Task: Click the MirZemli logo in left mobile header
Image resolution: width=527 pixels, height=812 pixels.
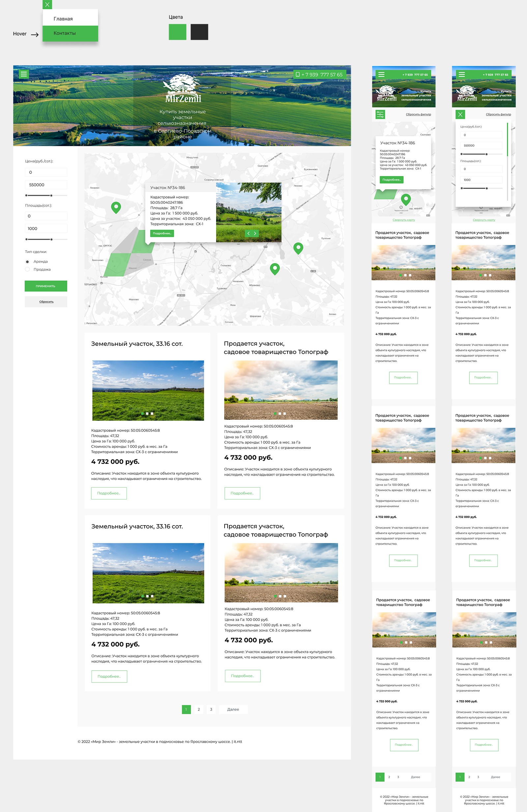Action: coord(387,94)
